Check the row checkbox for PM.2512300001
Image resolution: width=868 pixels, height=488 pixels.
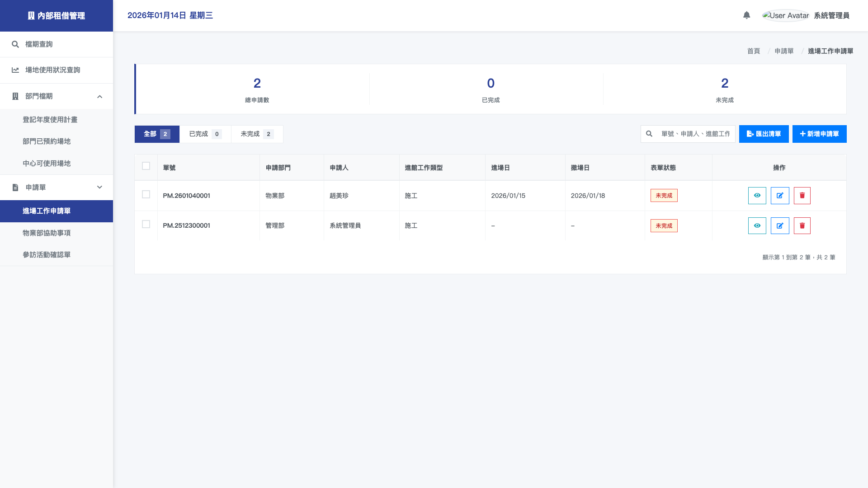click(x=146, y=224)
